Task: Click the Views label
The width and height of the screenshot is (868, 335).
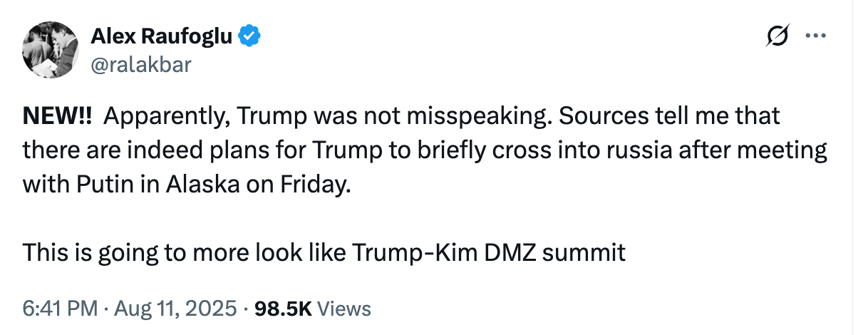Action: pyautogui.click(x=344, y=309)
